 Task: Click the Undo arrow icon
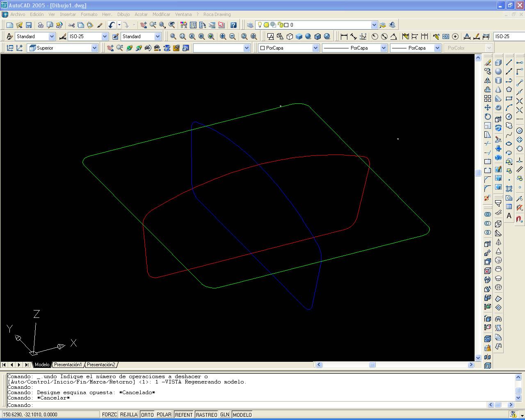pyautogui.click(x=112, y=25)
